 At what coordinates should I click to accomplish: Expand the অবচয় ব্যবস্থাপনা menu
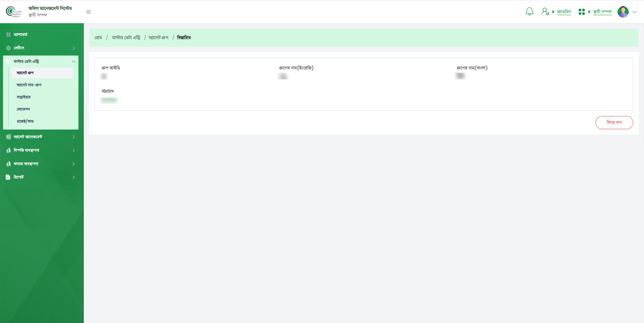click(74, 164)
